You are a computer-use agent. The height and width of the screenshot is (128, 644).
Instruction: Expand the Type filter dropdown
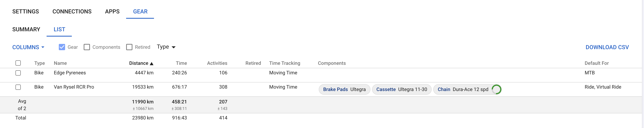(x=166, y=47)
